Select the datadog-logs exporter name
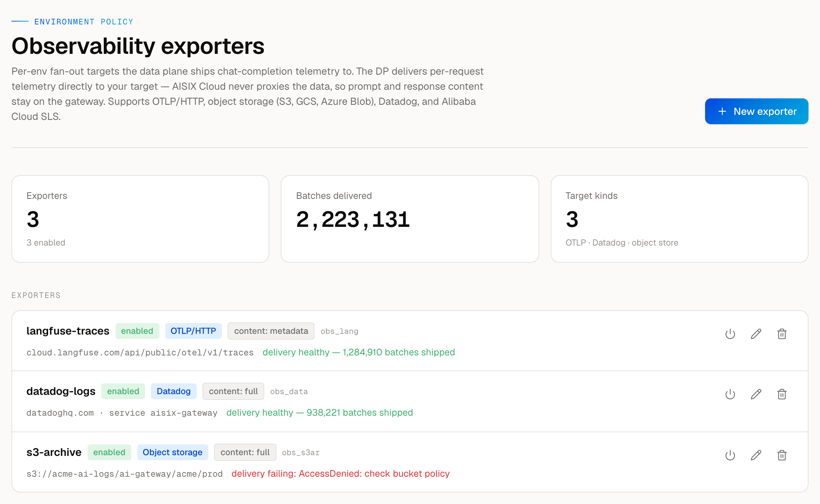The height and width of the screenshot is (504, 820). (x=61, y=391)
